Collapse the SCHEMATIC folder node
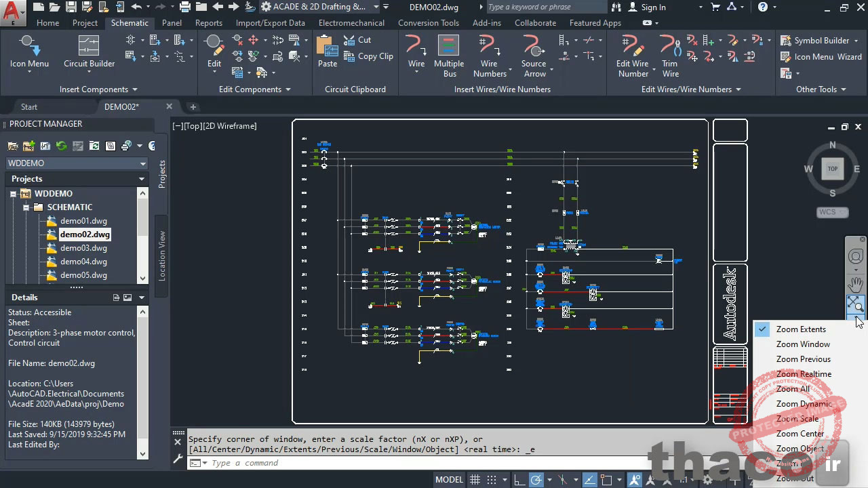 click(26, 207)
